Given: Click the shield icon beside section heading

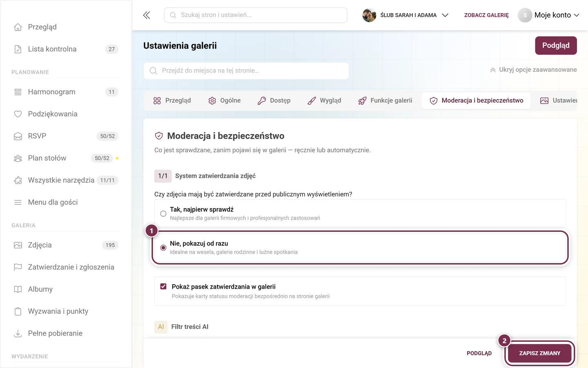Looking at the screenshot, I should (159, 136).
